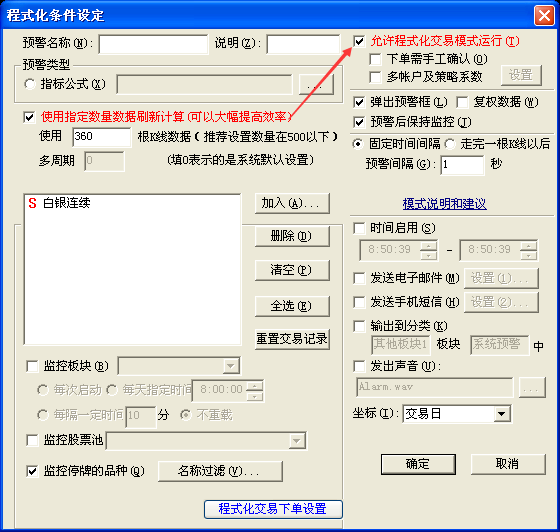Click the 程式化交易下单设置 button
Viewport: 560px width, 532px height.
[x=273, y=509]
